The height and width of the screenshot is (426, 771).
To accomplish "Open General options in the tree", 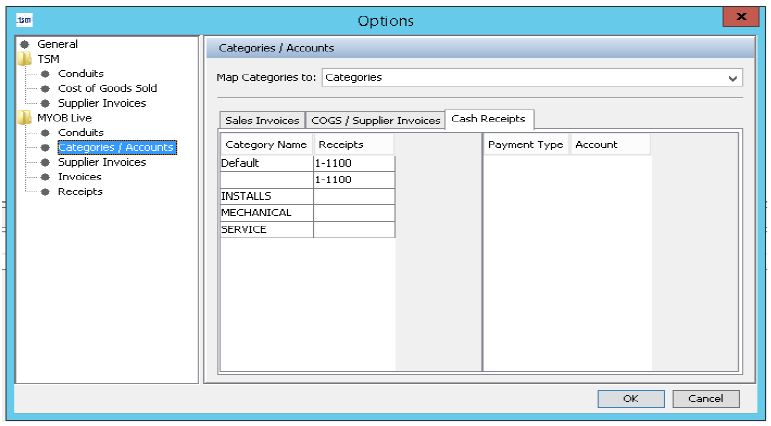I will click(x=57, y=44).
